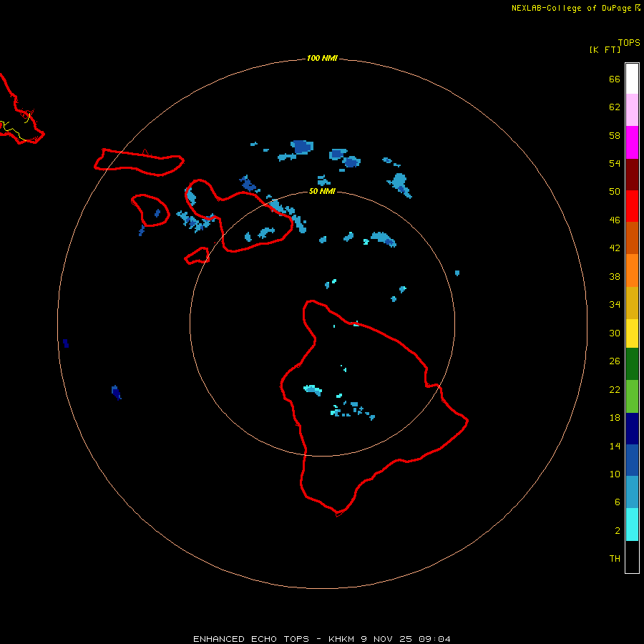The height and width of the screenshot is (644, 644).
Task: Select the black TH threshold swatch
Action: [632, 557]
